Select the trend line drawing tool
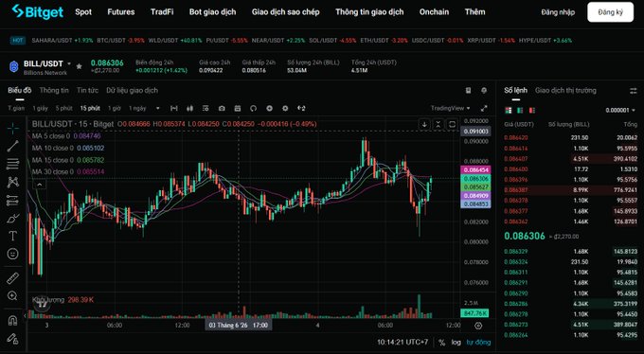 click(12, 146)
